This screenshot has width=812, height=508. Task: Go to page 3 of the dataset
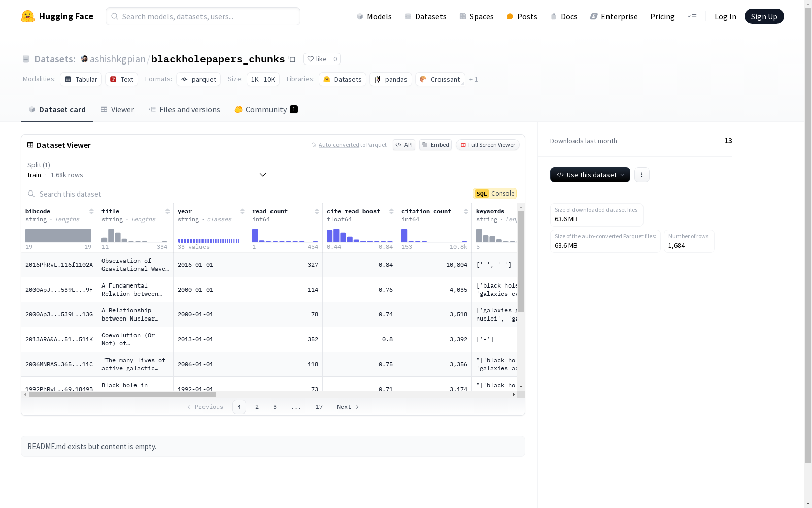[x=275, y=407]
